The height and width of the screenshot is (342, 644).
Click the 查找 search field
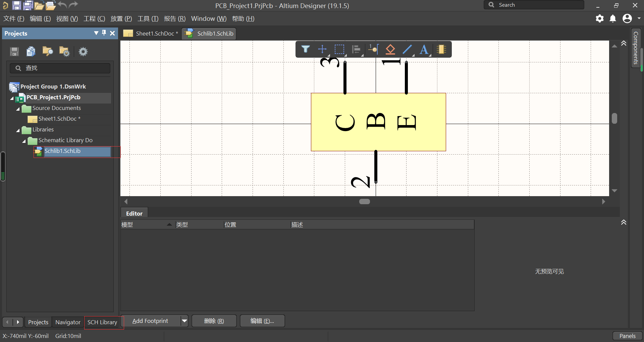pyautogui.click(x=60, y=68)
